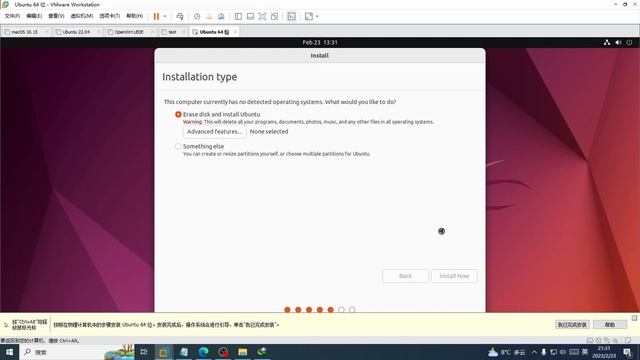Click the send Ctrl+Alt+Del toolbar icon

pos(180,16)
